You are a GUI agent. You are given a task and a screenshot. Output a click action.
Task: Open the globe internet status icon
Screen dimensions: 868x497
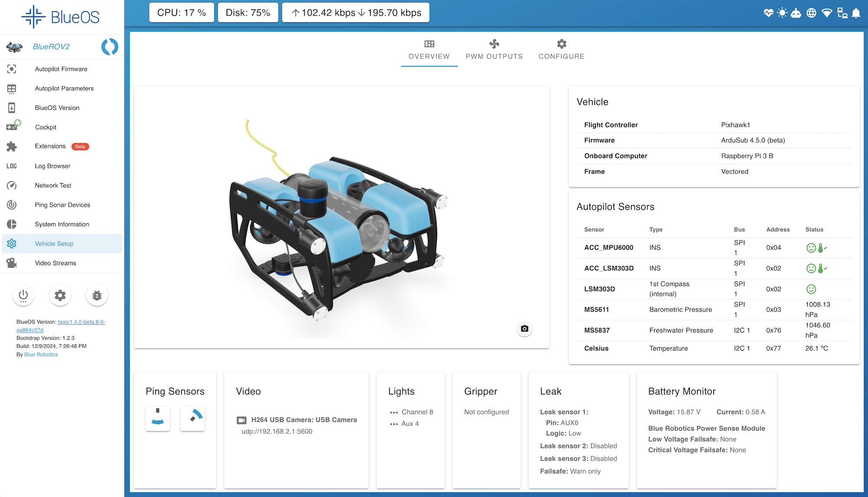[x=811, y=13]
